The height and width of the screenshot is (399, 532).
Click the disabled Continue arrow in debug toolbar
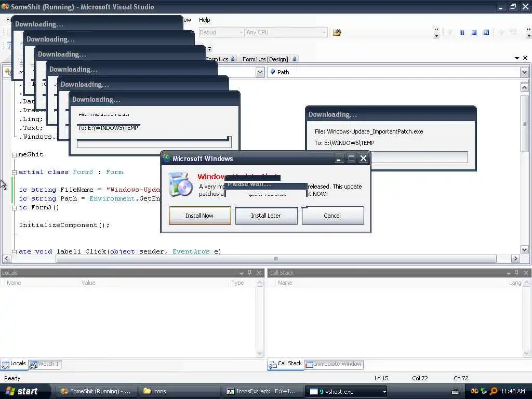coord(450,33)
